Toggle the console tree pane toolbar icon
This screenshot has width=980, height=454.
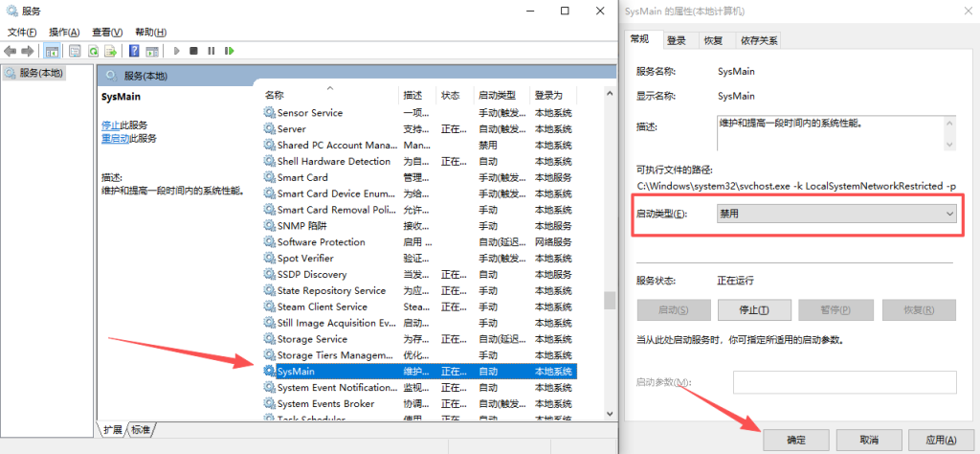[x=52, y=51]
